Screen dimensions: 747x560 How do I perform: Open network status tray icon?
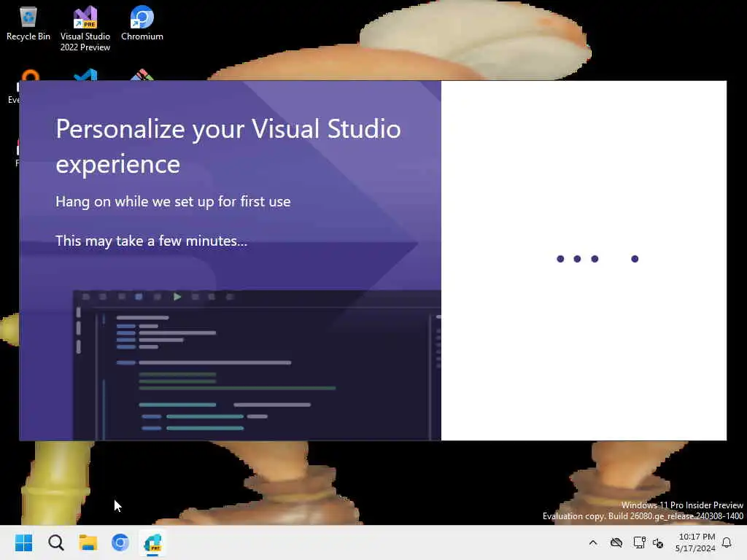click(639, 542)
